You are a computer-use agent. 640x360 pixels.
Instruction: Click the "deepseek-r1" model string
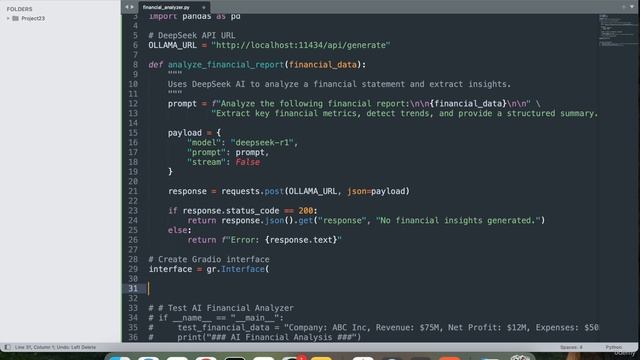(262, 142)
